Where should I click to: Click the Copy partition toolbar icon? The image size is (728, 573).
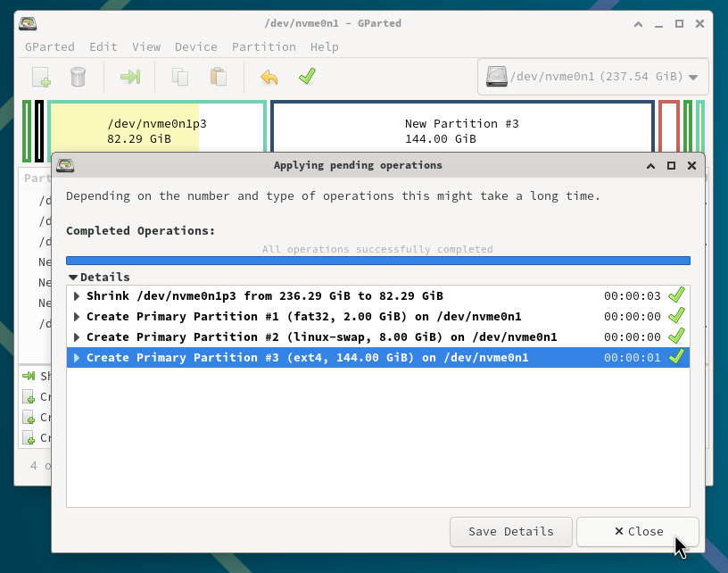180,77
